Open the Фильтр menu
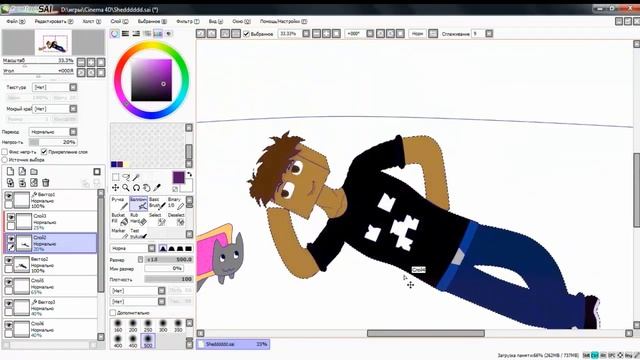 (x=188, y=21)
